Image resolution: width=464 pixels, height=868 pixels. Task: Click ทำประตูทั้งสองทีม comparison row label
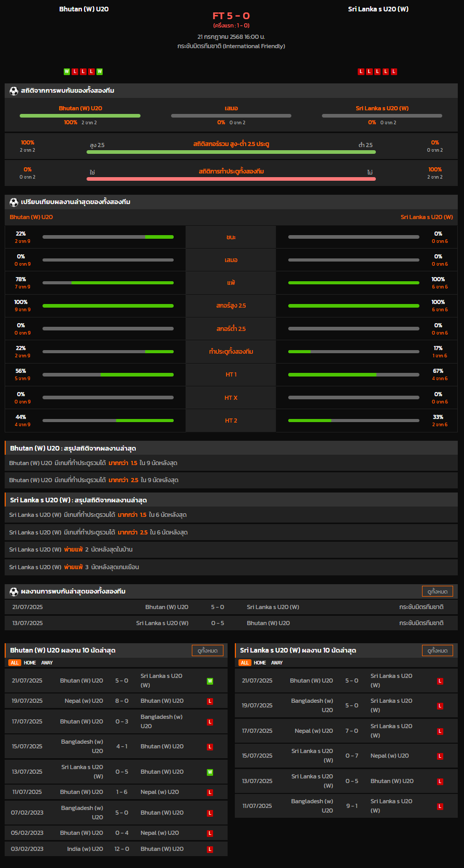[x=231, y=352]
